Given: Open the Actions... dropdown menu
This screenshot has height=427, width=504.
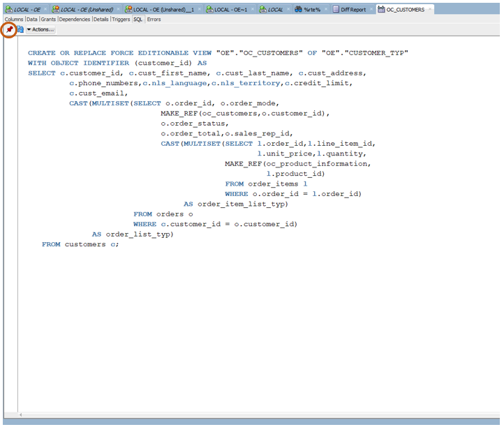Looking at the screenshot, I should (40, 29).
